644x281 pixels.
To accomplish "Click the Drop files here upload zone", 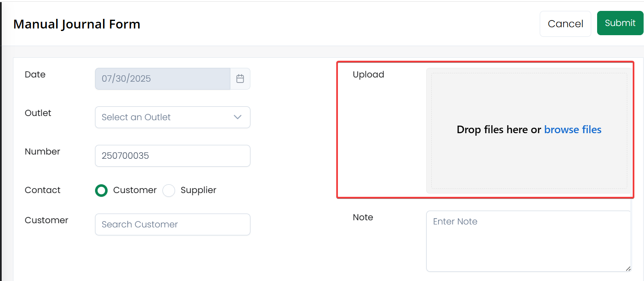I will [529, 131].
